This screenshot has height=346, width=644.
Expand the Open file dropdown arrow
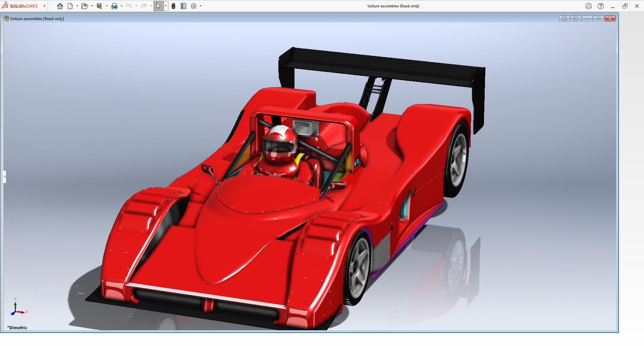point(92,6)
